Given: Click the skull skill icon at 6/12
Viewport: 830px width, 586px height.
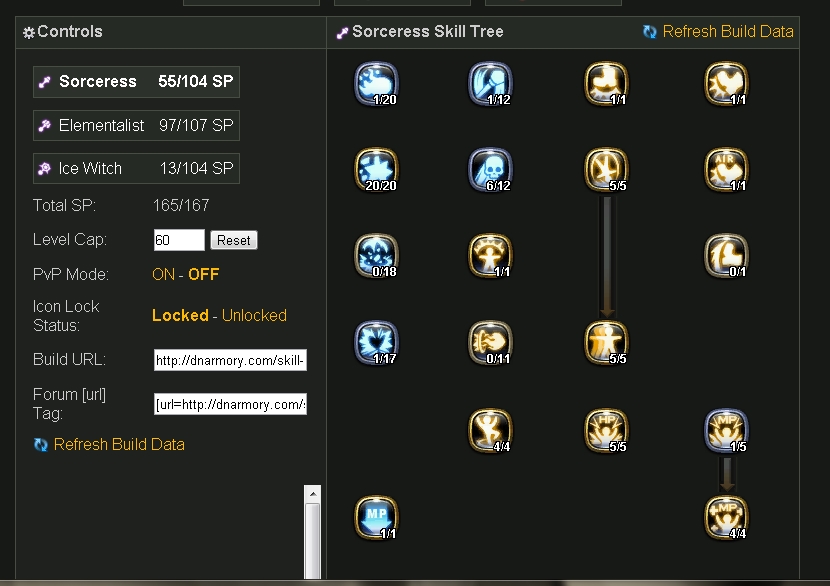Looking at the screenshot, I should pos(491,169).
